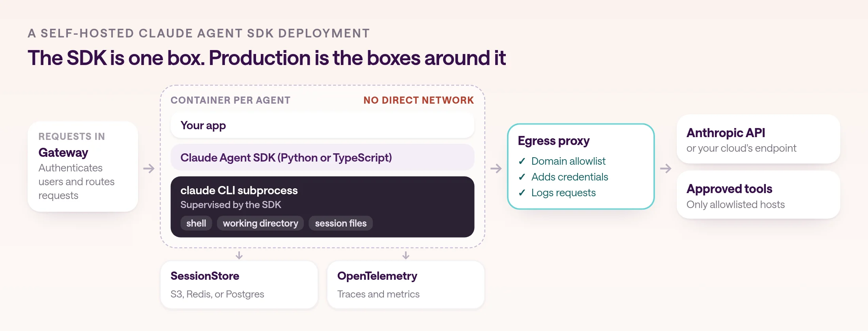Click the 'Logs requests' text

(563, 193)
